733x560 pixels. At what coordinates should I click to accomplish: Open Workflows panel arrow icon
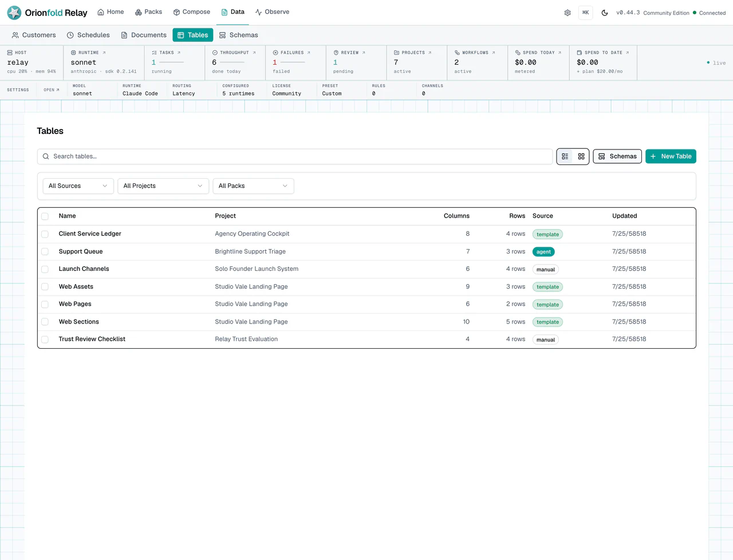tap(494, 53)
